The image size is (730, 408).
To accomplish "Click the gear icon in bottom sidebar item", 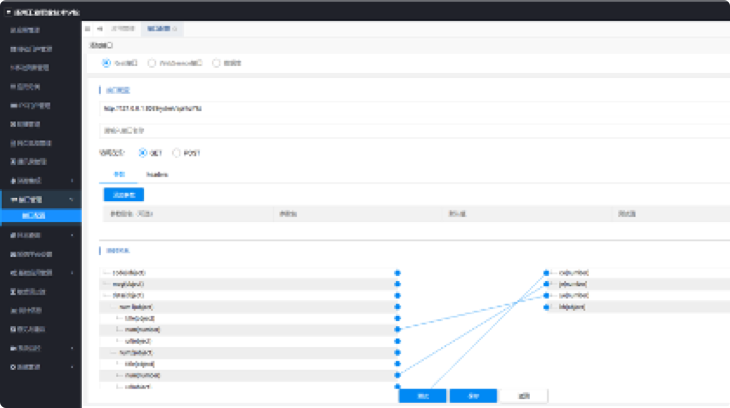I will click(x=11, y=367).
